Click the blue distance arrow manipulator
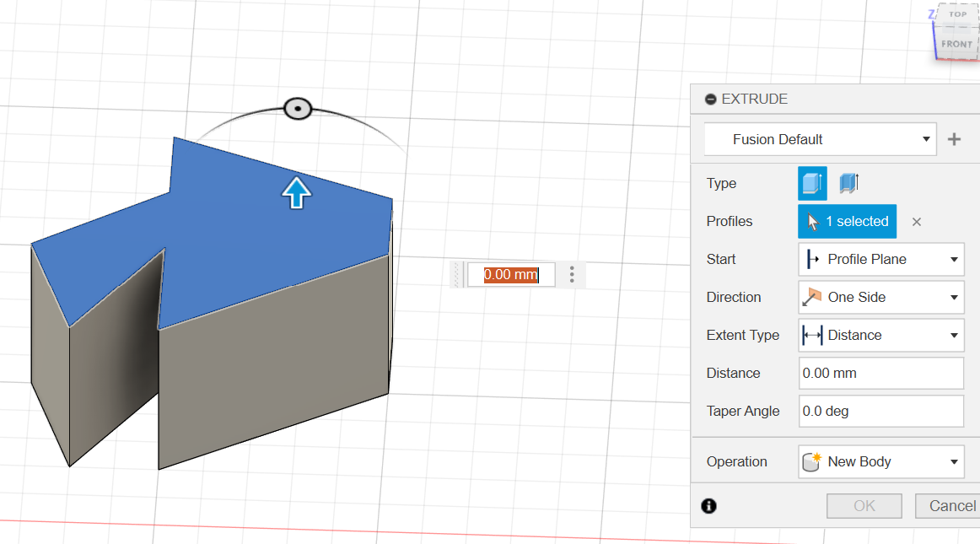 coord(296,192)
